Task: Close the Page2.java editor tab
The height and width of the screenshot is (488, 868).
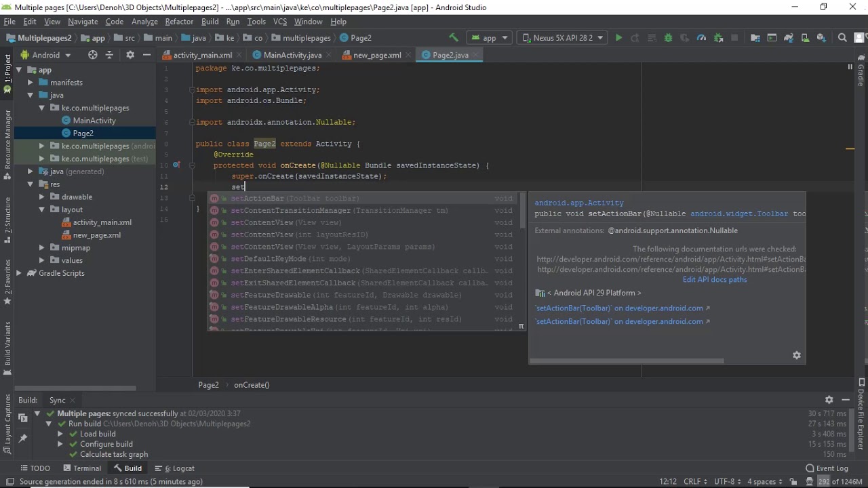Action: click(476, 55)
